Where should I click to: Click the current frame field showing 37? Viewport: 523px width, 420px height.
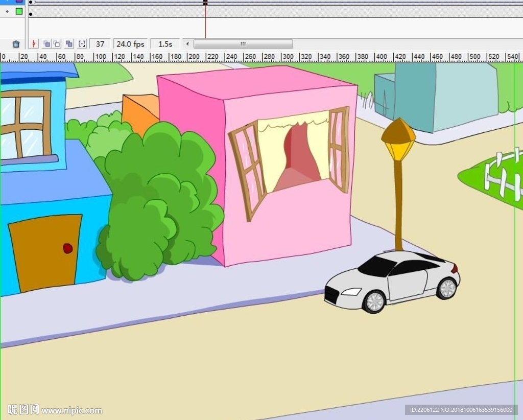point(100,44)
